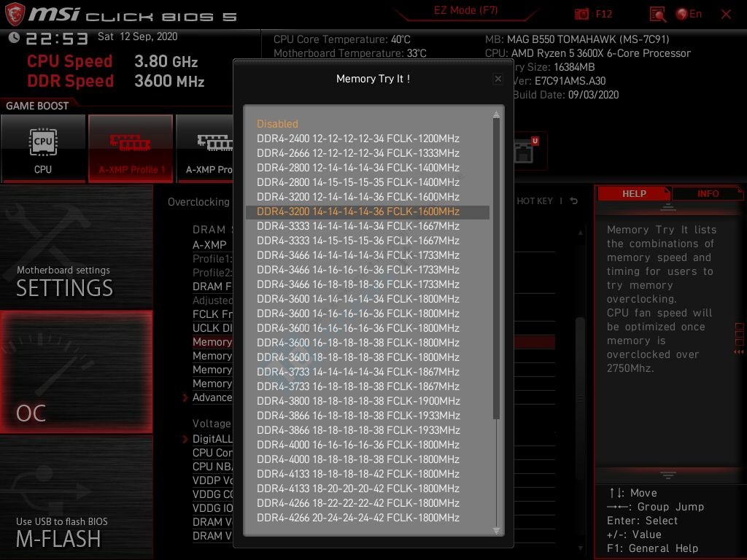Choose DDR4-4133 18-20-20-20-42 FCLK-1800MHz
The image size is (747, 560).
pyautogui.click(x=368, y=489)
